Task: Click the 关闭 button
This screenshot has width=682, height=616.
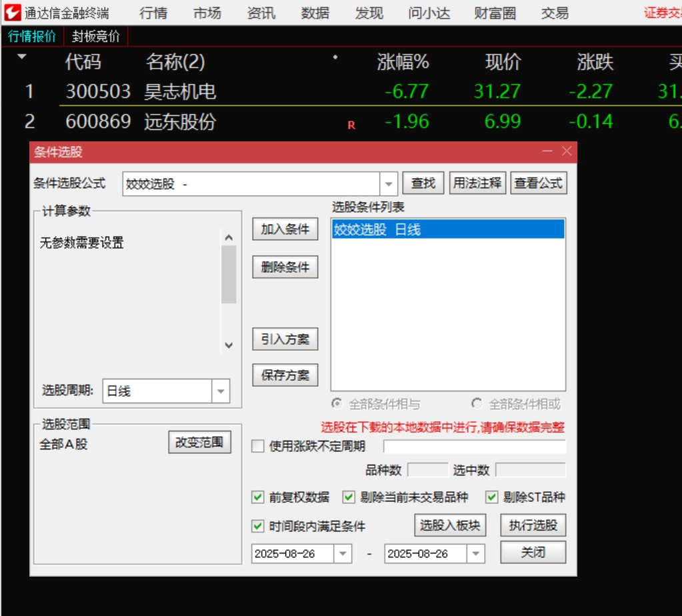Action: [533, 552]
